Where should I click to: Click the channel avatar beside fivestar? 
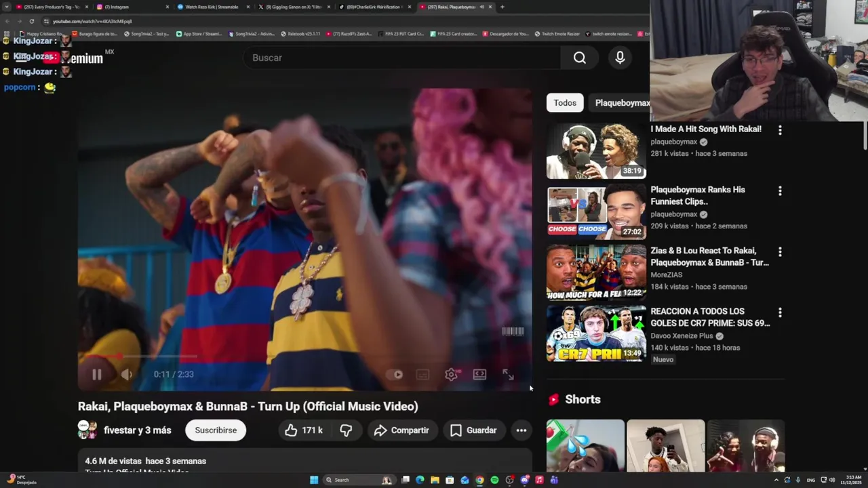point(87,430)
